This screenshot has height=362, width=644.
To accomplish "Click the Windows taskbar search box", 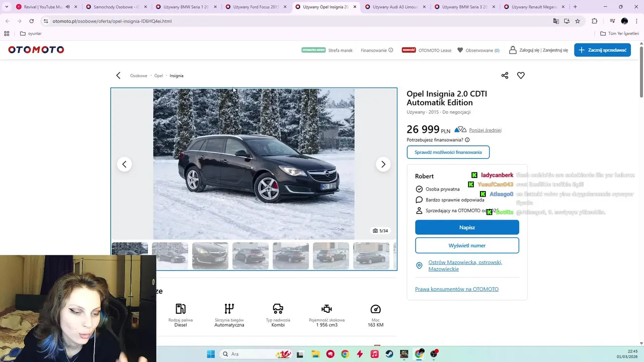I will (x=256, y=354).
